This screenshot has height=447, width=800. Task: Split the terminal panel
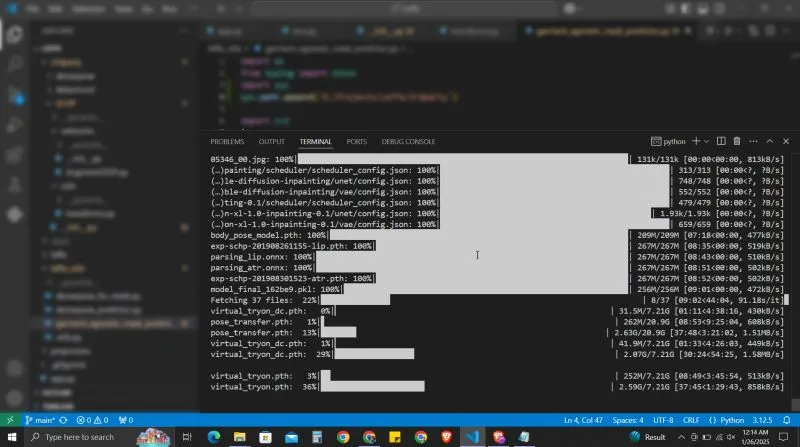tap(722, 142)
